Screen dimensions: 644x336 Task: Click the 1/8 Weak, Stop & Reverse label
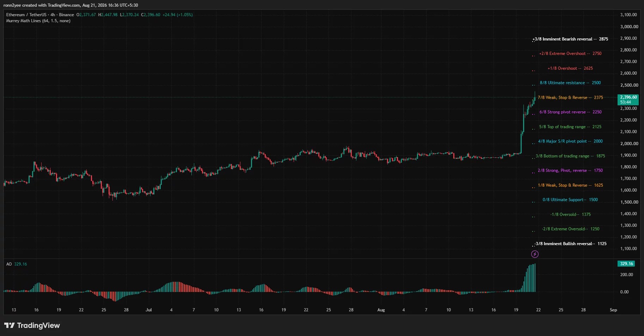tap(570, 185)
